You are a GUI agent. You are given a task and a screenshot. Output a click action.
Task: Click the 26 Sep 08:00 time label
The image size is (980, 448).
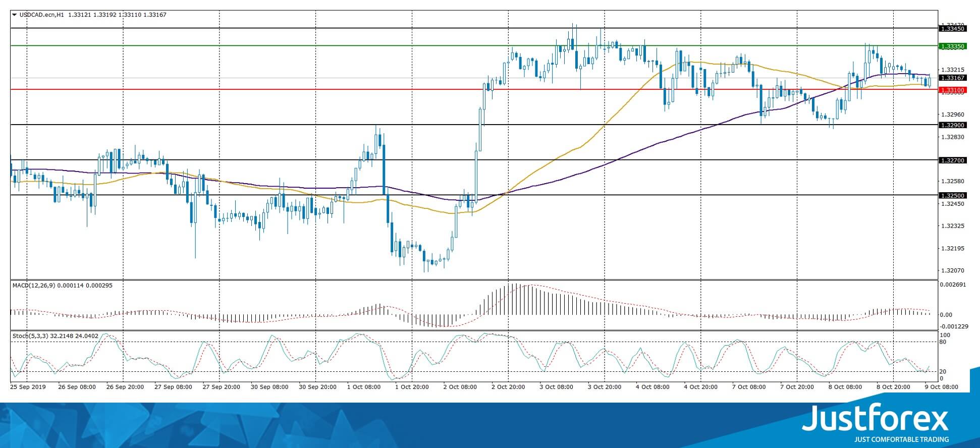tap(77, 387)
